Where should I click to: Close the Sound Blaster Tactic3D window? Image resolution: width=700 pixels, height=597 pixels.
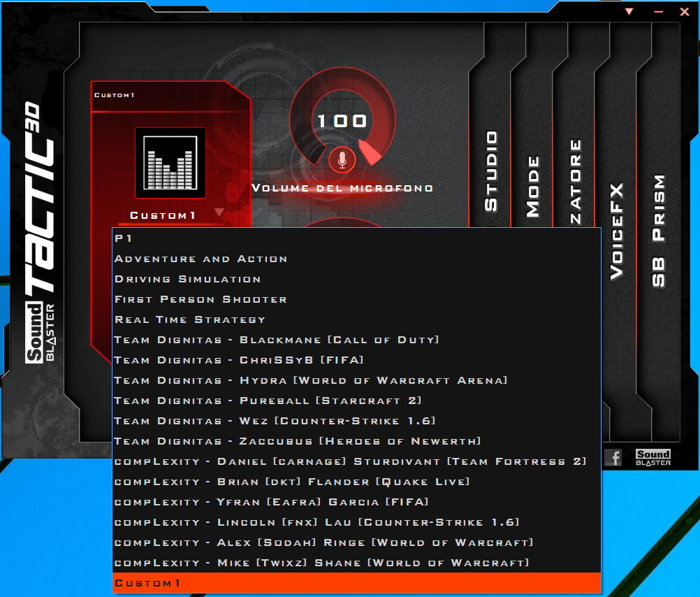click(685, 12)
